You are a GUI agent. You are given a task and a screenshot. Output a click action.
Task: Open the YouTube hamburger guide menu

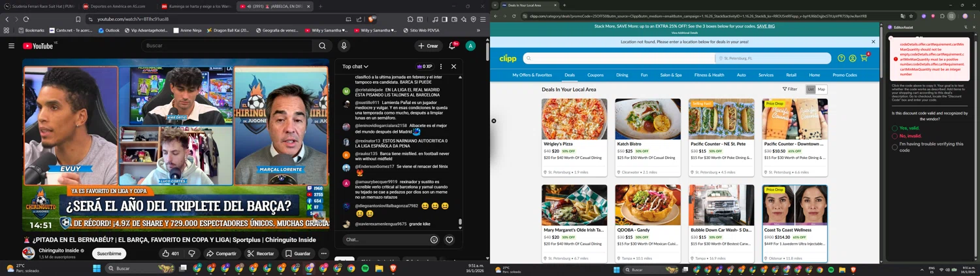pos(11,46)
